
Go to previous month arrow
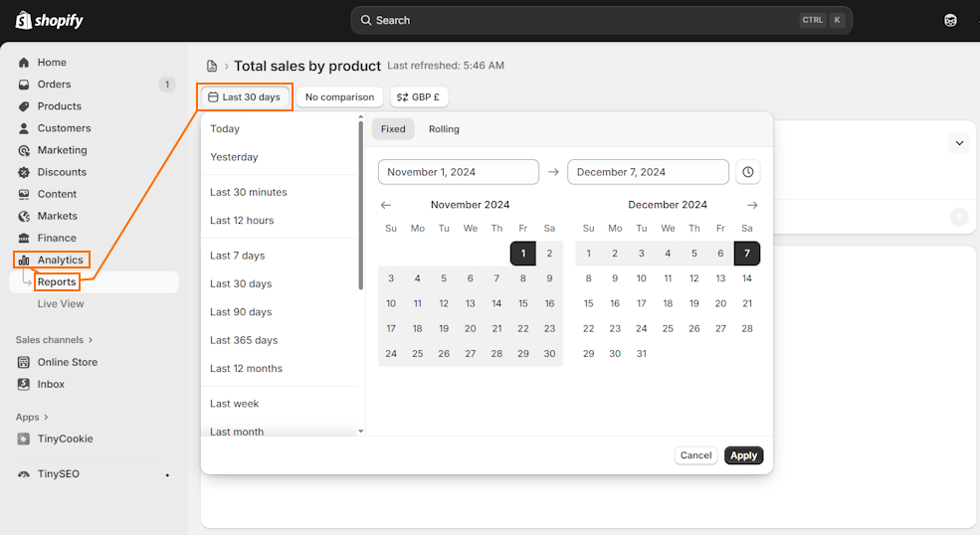click(386, 205)
